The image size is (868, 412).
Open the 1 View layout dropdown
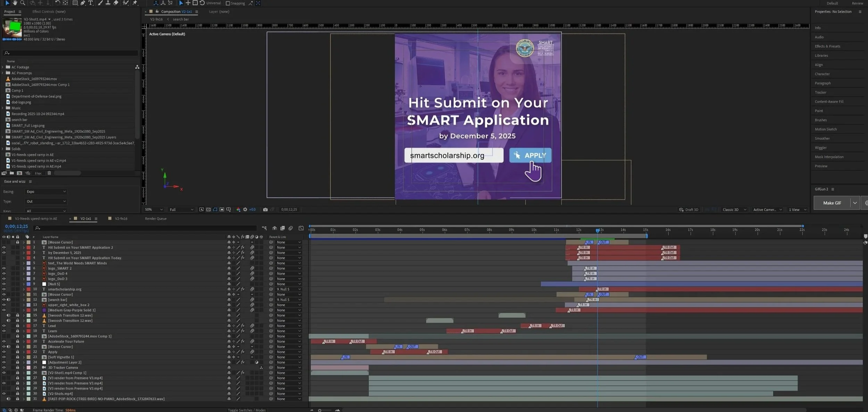coord(797,210)
